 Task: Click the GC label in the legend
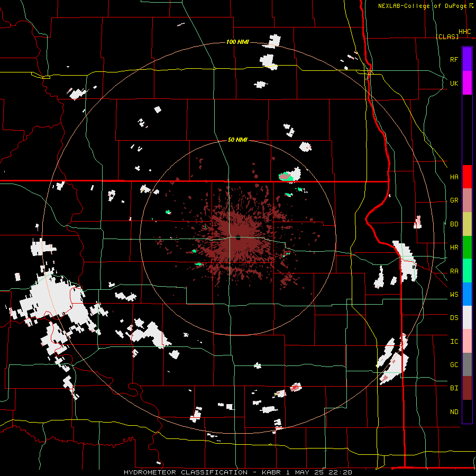click(x=454, y=364)
